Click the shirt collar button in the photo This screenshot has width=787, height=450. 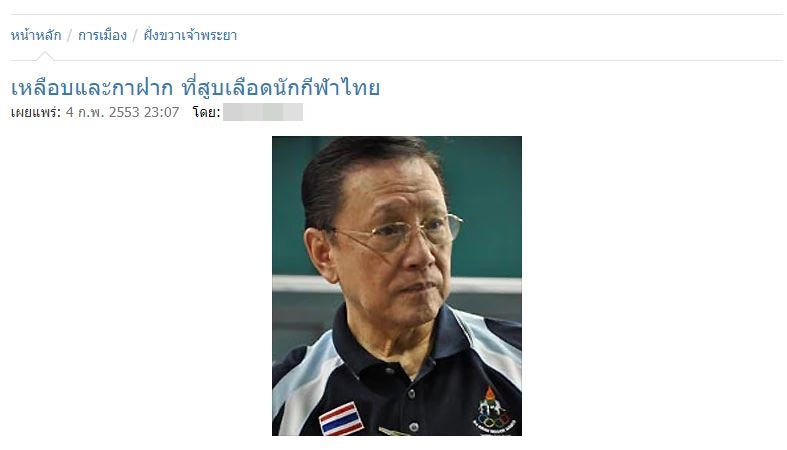pyautogui.click(x=390, y=371)
